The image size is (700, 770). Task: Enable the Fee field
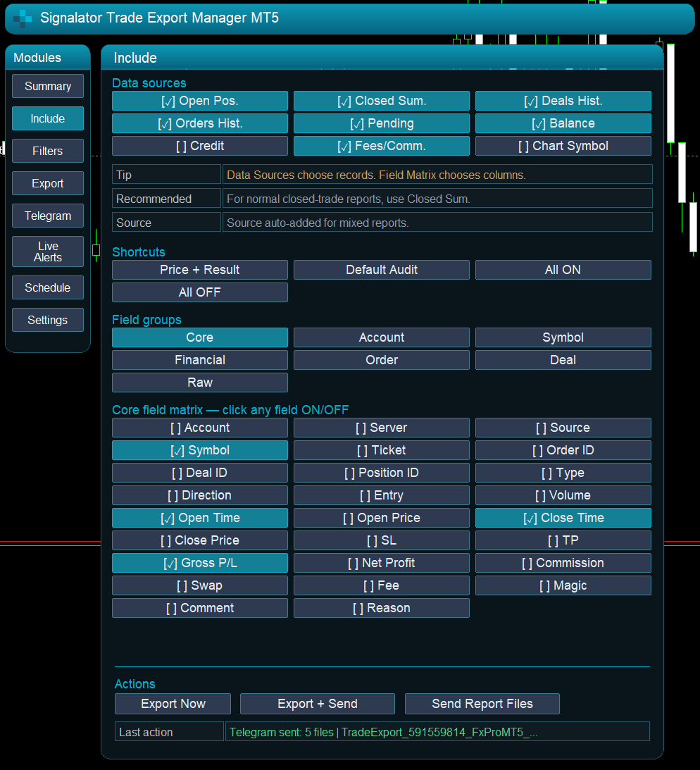click(x=382, y=586)
